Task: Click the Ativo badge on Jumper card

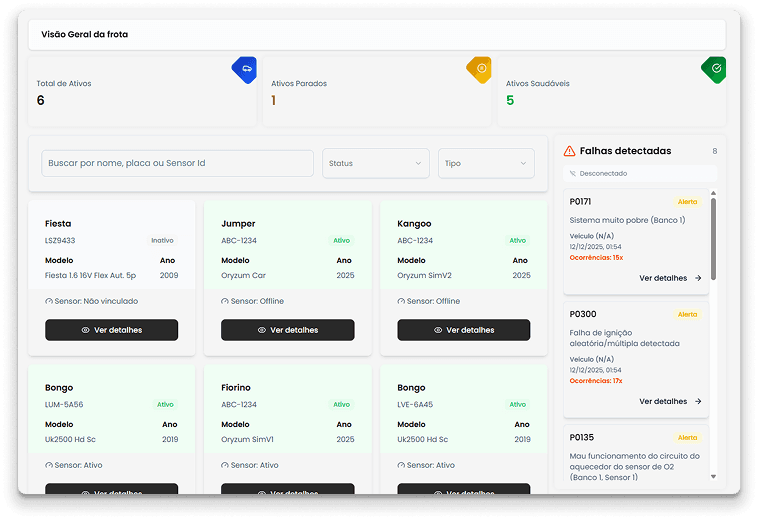Action: 341,241
